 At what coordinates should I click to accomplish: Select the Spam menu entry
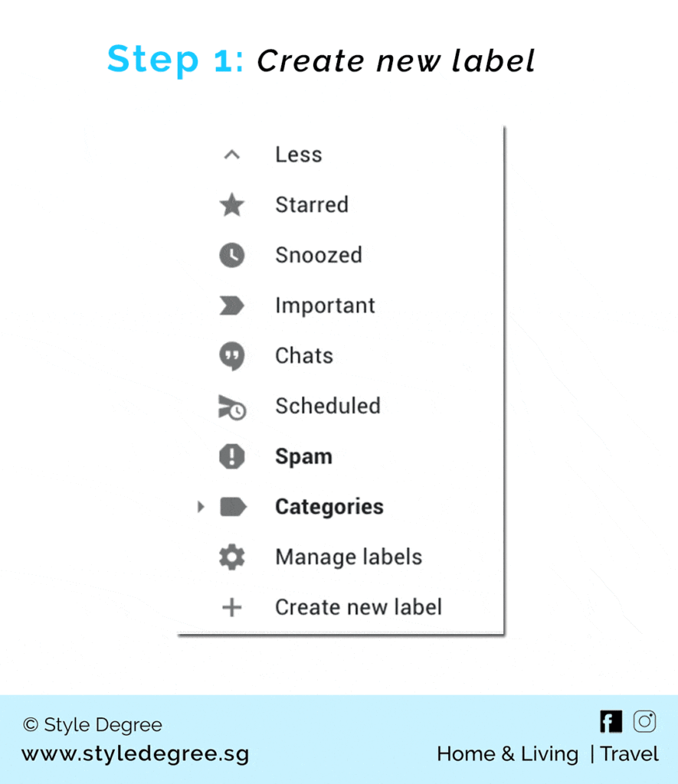pos(303,456)
